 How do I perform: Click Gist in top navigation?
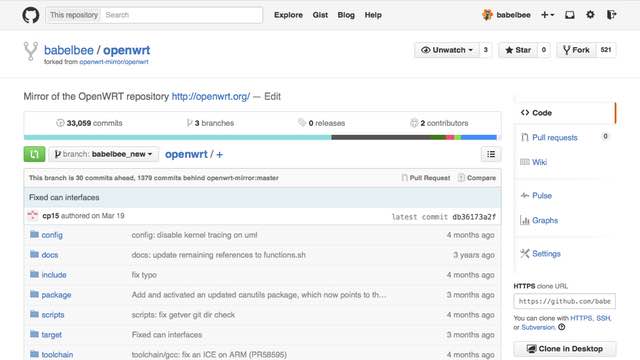tap(320, 15)
